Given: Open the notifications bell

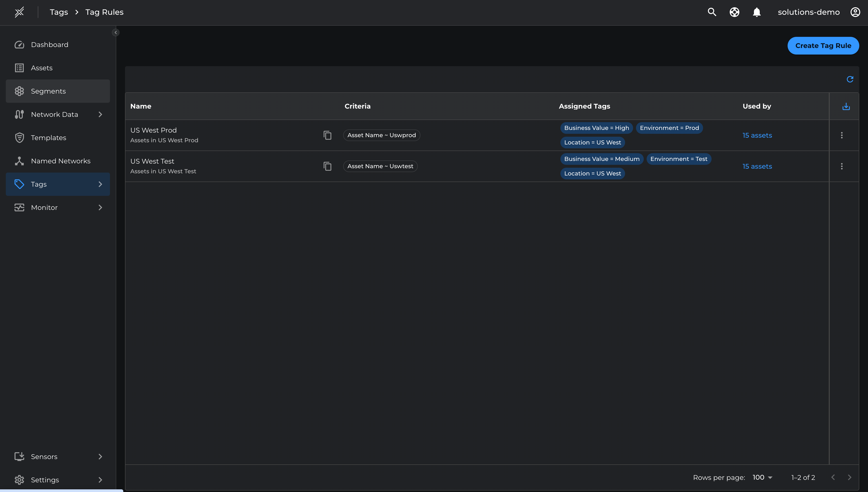Looking at the screenshot, I should [757, 12].
